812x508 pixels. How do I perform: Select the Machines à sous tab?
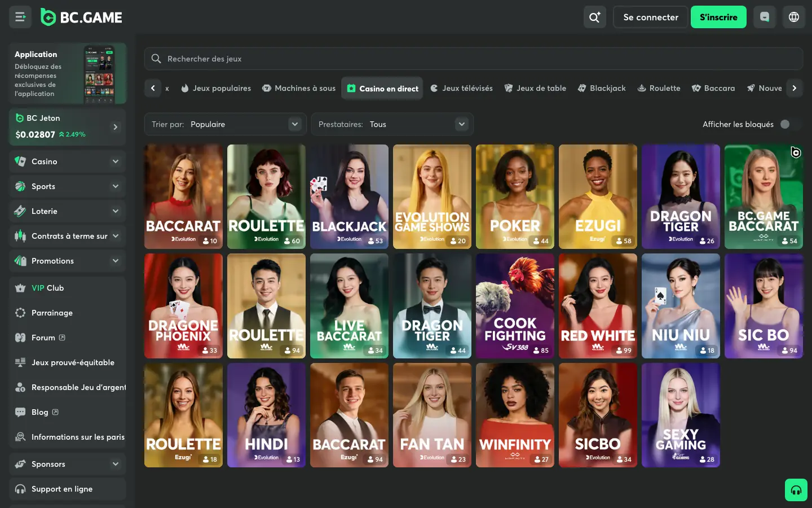[x=299, y=88]
